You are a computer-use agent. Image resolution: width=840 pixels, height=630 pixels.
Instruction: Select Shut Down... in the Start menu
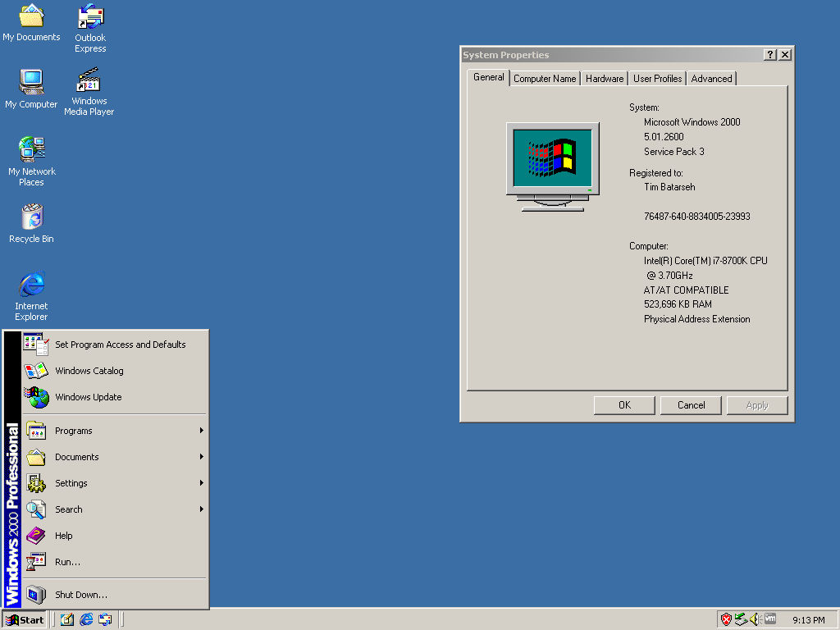tap(114, 594)
